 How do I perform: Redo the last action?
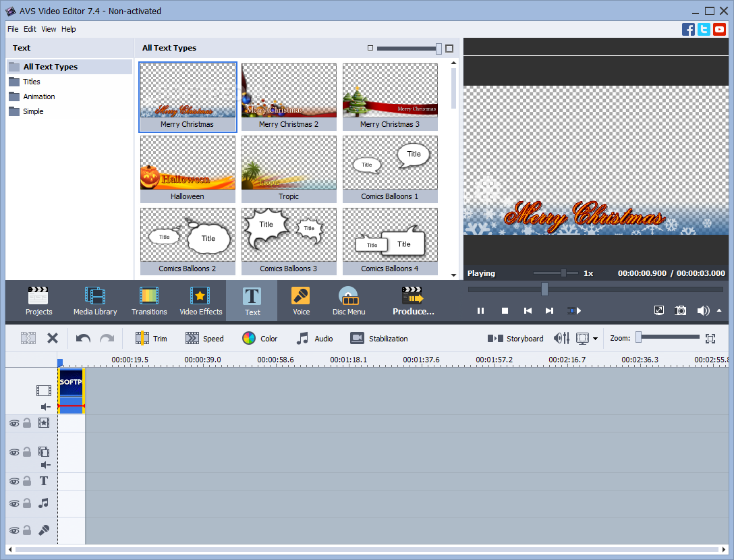coord(107,338)
